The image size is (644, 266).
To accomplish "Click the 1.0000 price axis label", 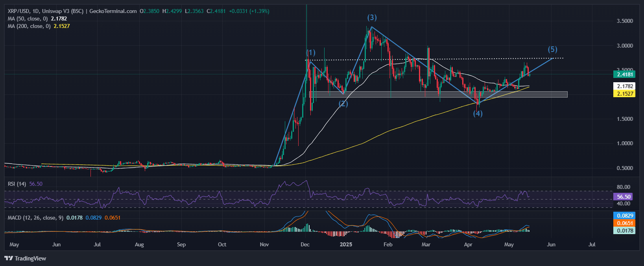I will tap(625, 143).
